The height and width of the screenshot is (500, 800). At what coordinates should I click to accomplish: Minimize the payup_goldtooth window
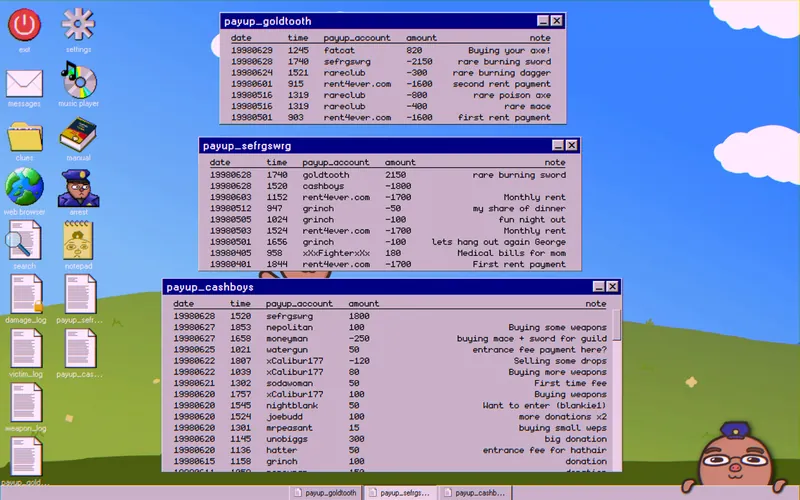(543, 20)
